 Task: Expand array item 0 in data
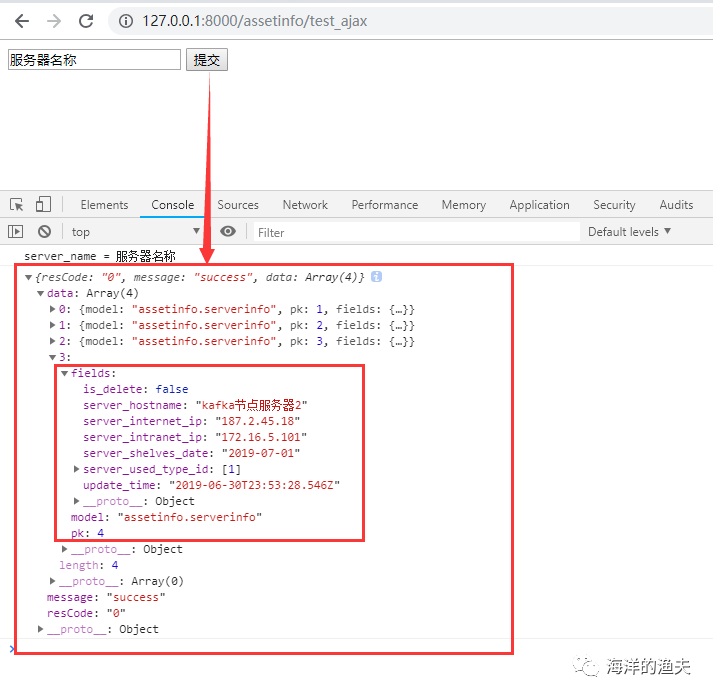[52, 309]
